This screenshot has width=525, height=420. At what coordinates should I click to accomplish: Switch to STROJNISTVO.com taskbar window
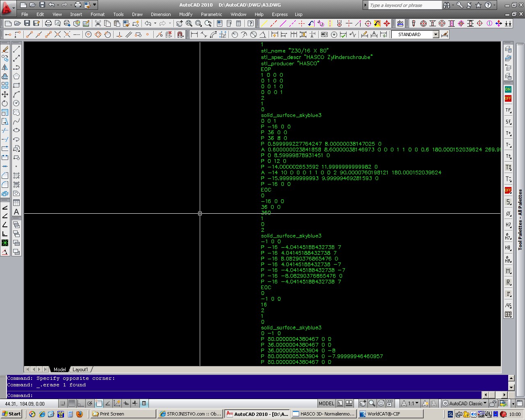pos(191,414)
